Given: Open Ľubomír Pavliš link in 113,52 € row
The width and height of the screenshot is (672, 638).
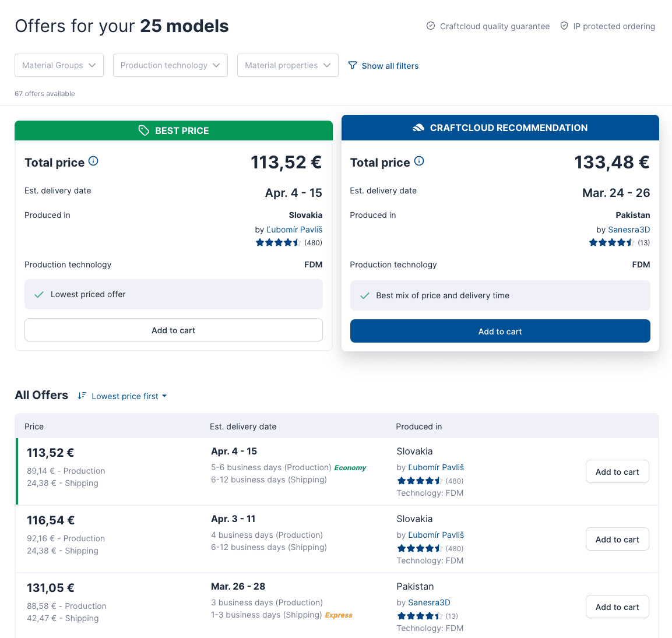Looking at the screenshot, I should click(x=436, y=467).
